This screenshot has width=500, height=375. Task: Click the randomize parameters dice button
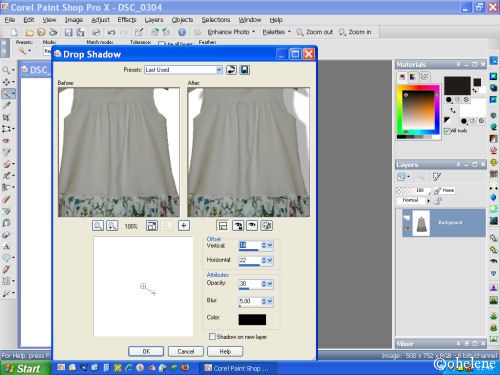coord(267,226)
